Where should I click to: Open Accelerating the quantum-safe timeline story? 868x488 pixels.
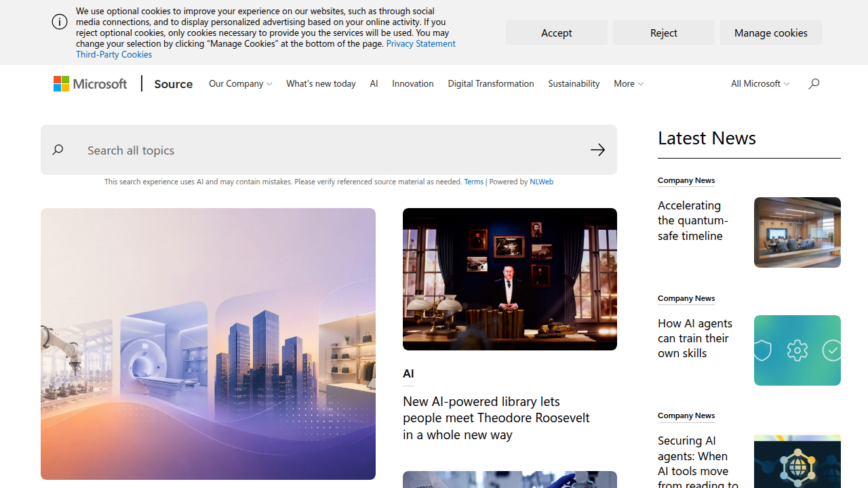click(693, 220)
